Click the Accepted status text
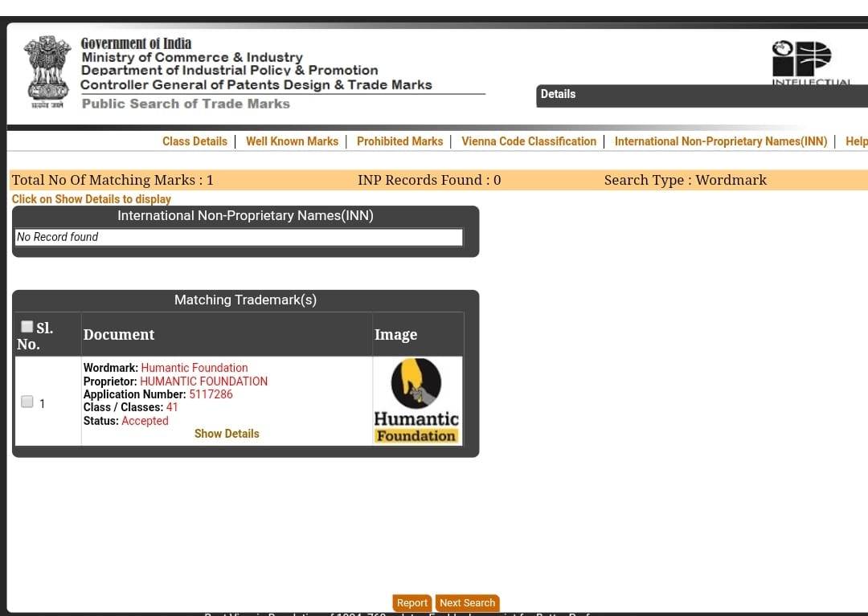Screen dimensions: 868x616 tap(145, 421)
